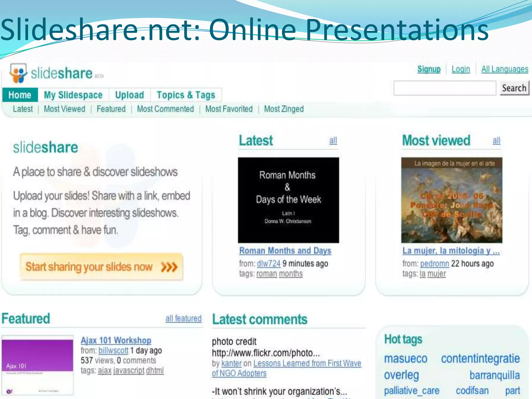The image size is (532, 399).
Task: View commenter kanter's profile
Action: point(231,363)
